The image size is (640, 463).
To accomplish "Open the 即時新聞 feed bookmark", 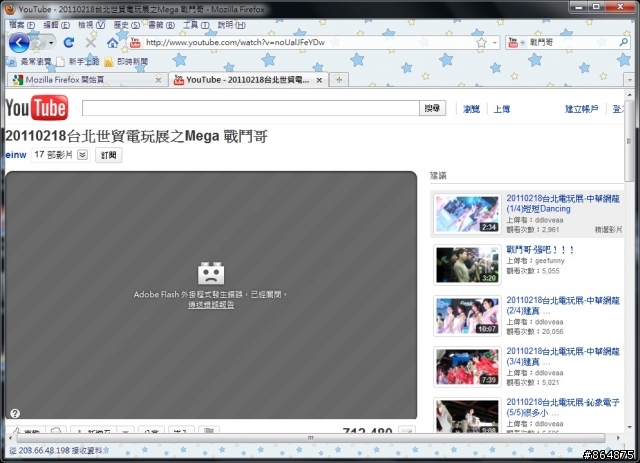I will [x=126, y=62].
